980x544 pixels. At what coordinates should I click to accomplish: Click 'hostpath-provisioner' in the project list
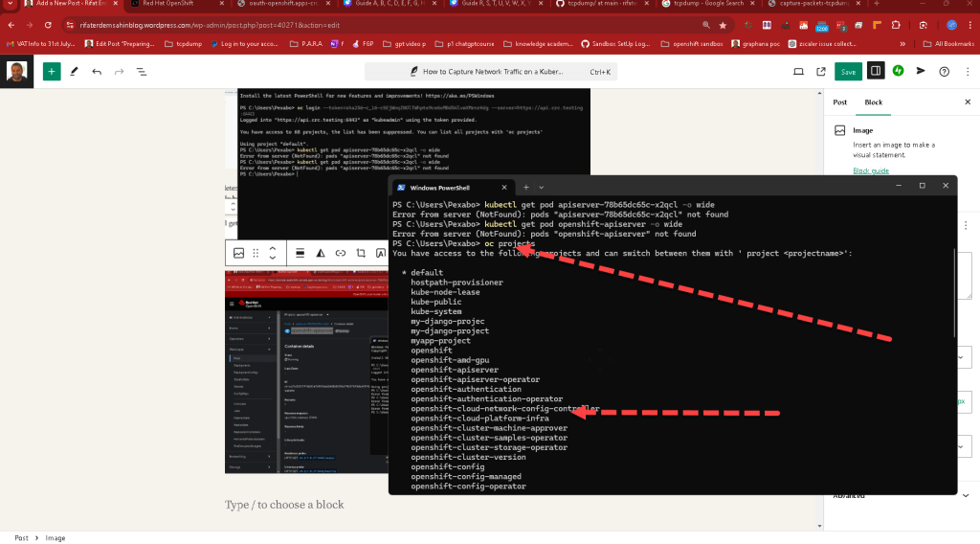click(x=457, y=283)
